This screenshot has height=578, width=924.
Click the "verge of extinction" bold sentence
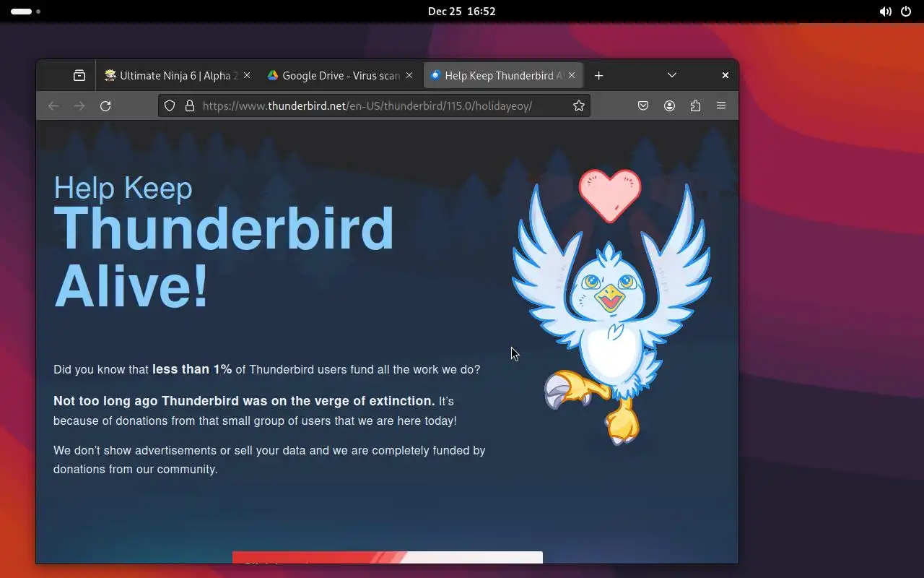[244, 401]
